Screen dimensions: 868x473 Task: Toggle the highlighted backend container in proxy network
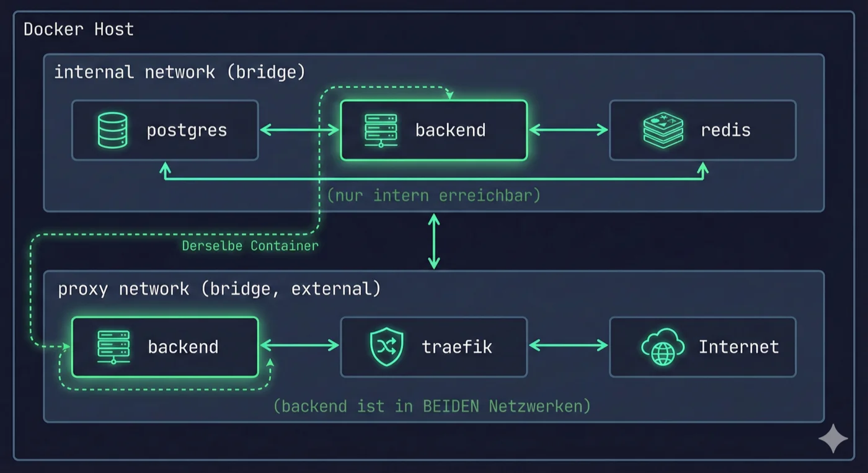coord(165,347)
